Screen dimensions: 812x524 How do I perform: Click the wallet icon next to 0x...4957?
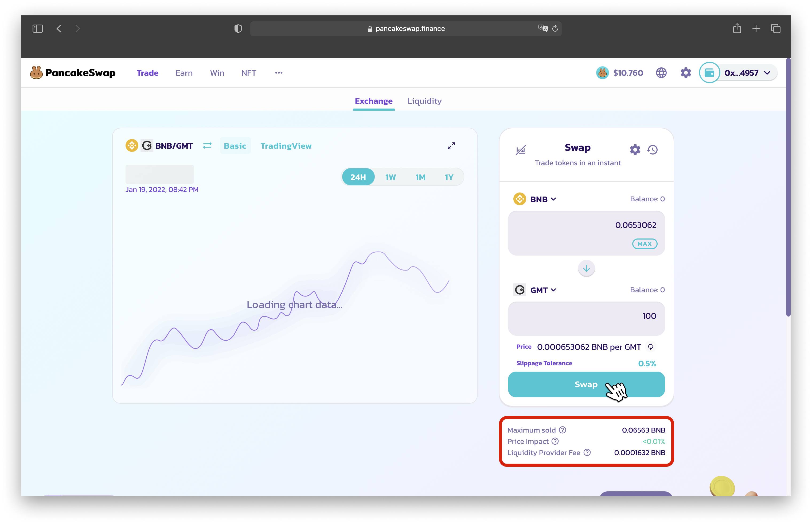(709, 72)
